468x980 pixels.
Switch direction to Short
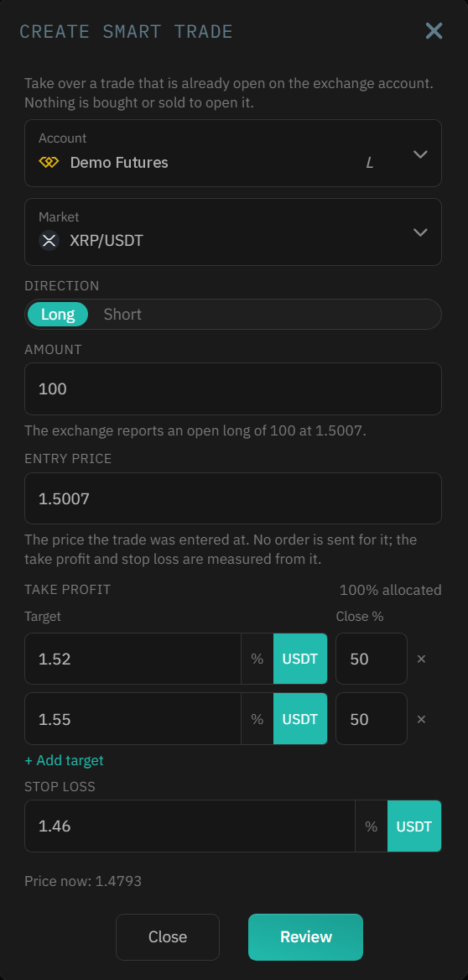(122, 315)
